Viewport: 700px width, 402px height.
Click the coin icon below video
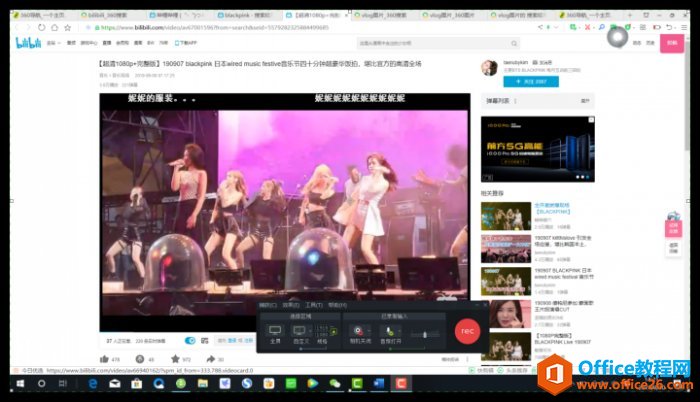(138, 358)
